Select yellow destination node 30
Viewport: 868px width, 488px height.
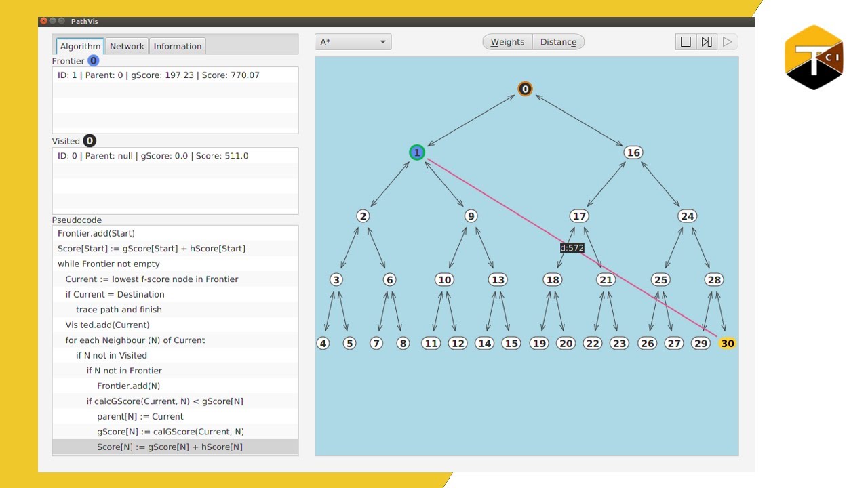tap(727, 344)
